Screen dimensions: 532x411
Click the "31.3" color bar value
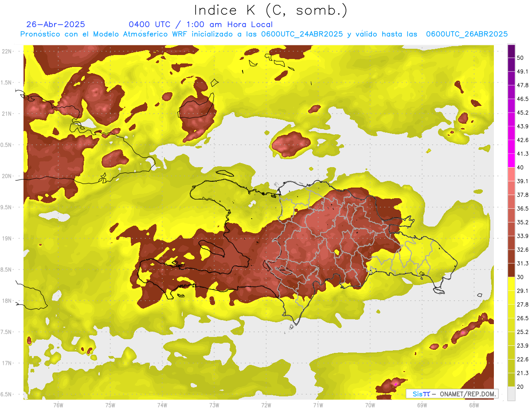(522, 263)
